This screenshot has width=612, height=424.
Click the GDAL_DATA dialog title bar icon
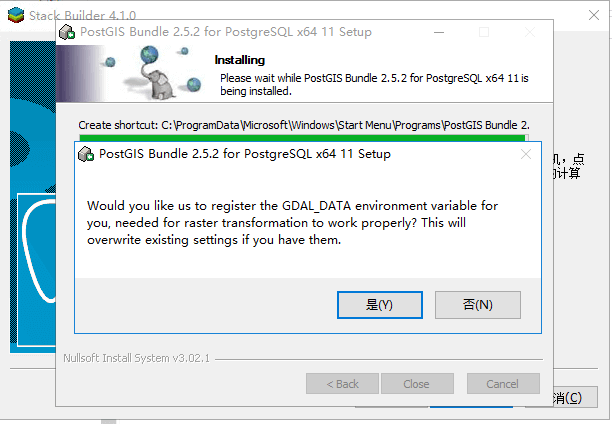click(x=87, y=155)
